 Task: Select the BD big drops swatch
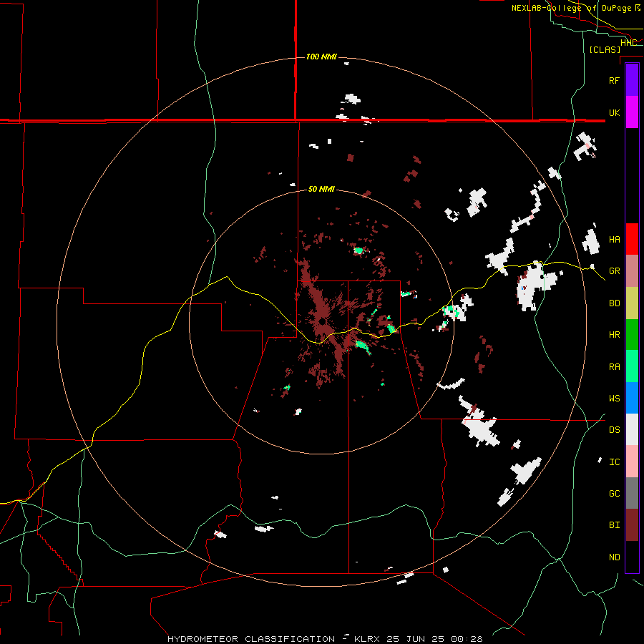coord(632,303)
